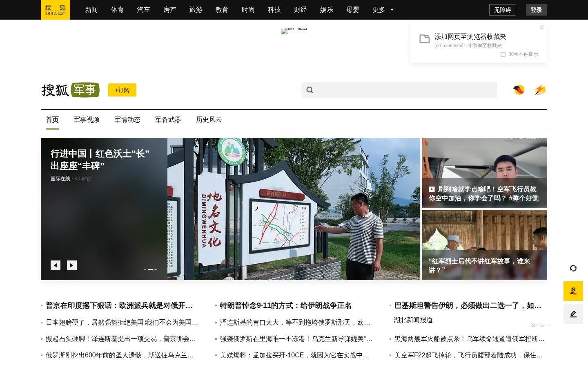Open the 行进中国 carousel headline

pyautogui.click(x=100, y=159)
